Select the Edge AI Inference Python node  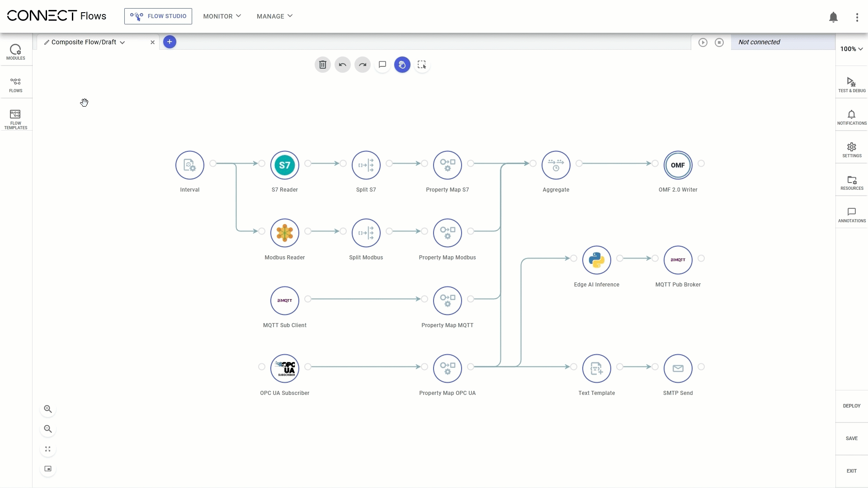pyautogui.click(x=597, y=260)
